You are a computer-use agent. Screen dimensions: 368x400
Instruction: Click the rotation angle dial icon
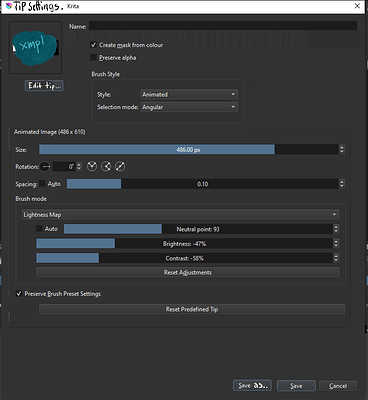click(x=45, y=166)
